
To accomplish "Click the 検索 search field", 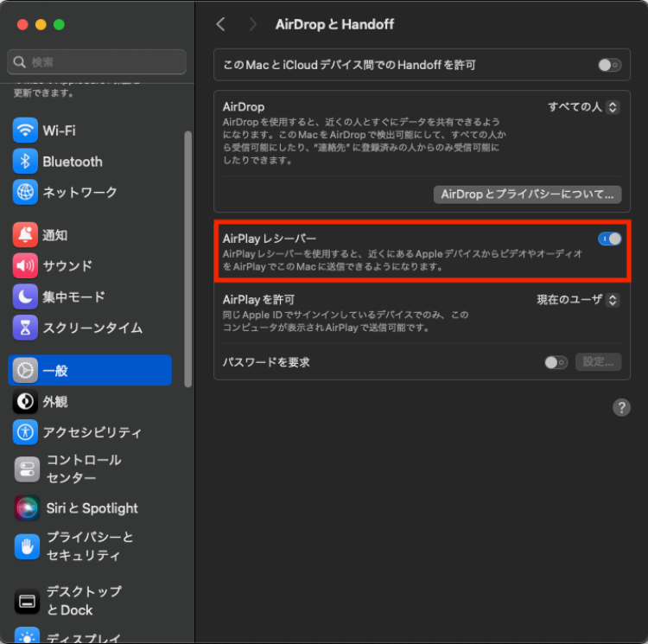I will 97,62.
